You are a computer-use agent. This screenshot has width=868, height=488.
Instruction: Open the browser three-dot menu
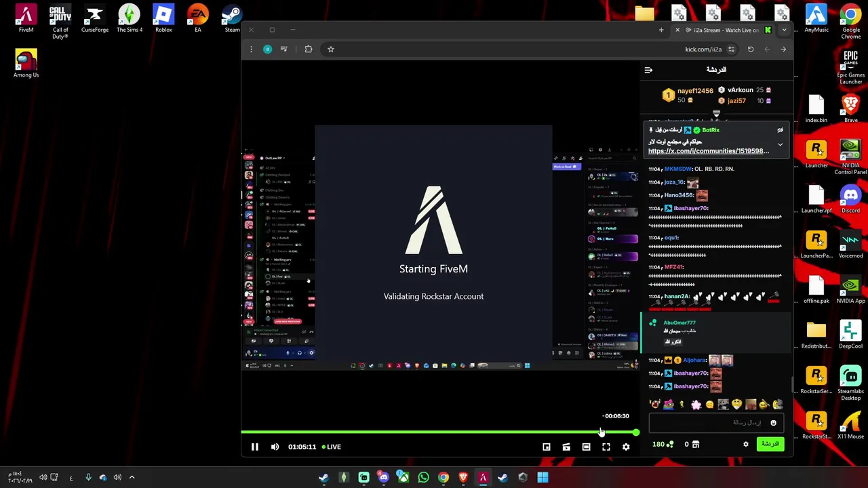coord(251,49)
